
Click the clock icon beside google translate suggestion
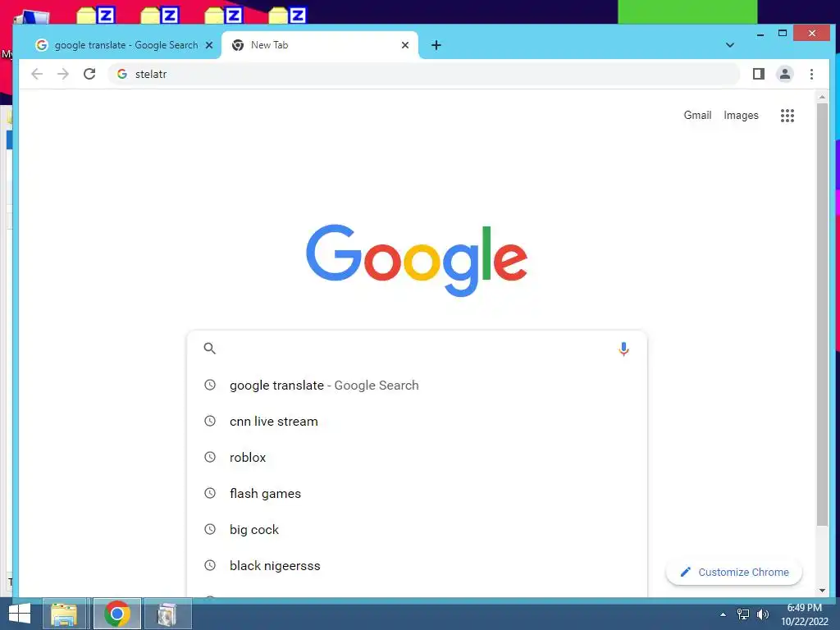(210, 385)
